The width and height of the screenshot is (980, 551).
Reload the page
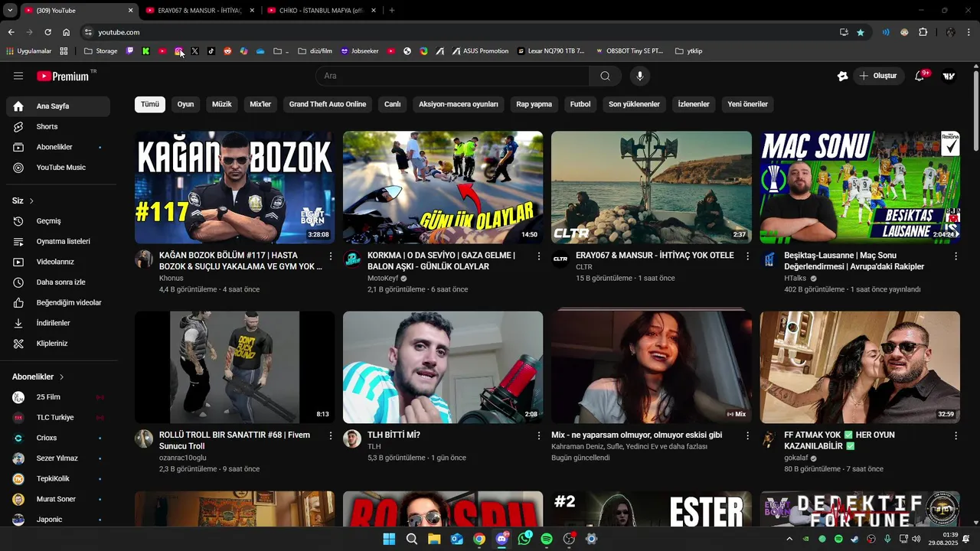47,32
